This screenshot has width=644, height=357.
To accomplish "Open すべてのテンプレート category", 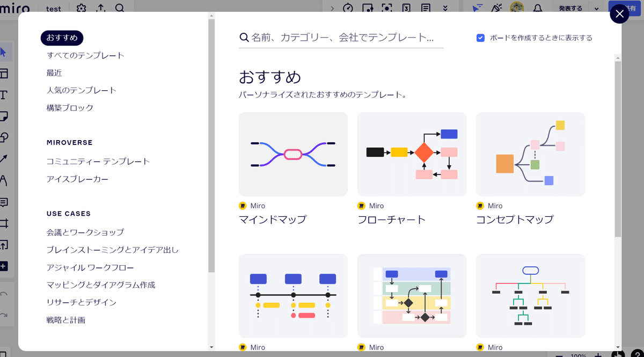I will coord(85,55).
